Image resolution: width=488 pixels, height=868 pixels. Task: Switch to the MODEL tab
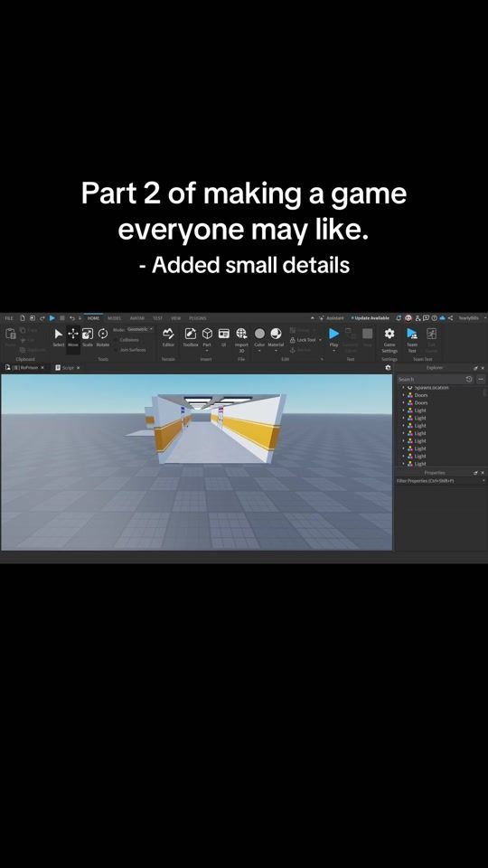coord(115,318)
